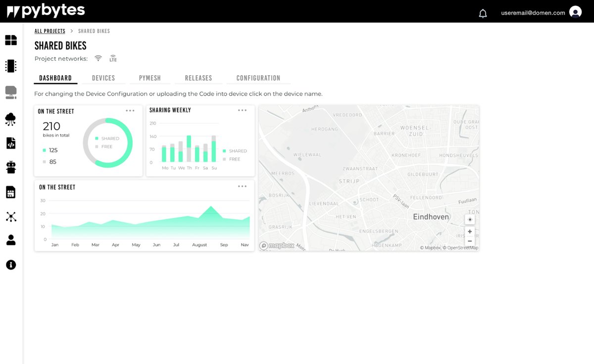Viewport: 594px width, 364px height.
Task: Open the machine learning robot icon
Action: pyautogui.click(x=10, y=167)
